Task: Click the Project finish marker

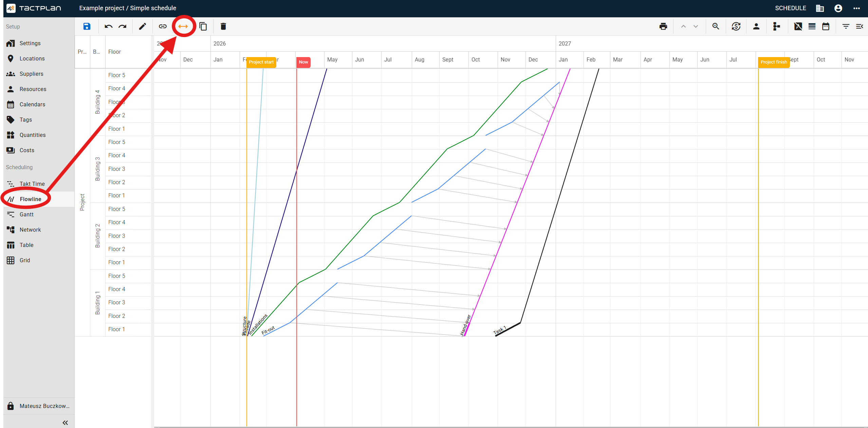Action: tap(774, 62)
